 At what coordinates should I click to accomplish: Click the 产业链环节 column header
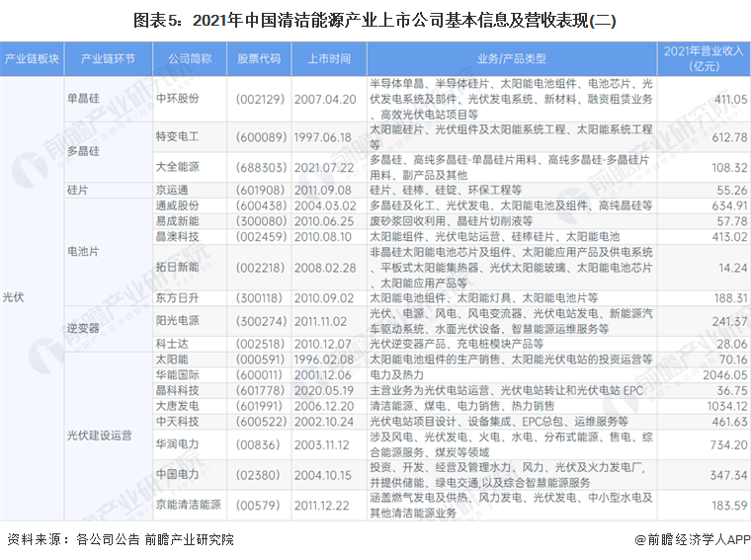point(109,59)
